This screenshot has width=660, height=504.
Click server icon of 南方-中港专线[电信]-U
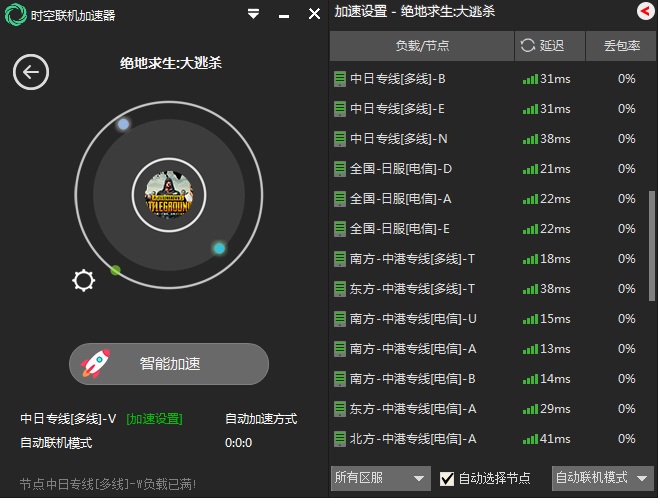tap(339, 319)
